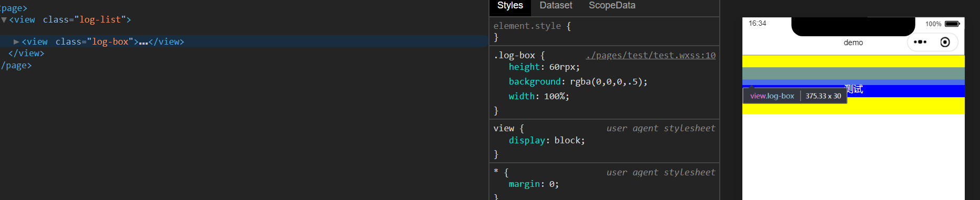The image size is (980, 200).
Task: Click the display block property in the view rule
Action: point(547,141)
